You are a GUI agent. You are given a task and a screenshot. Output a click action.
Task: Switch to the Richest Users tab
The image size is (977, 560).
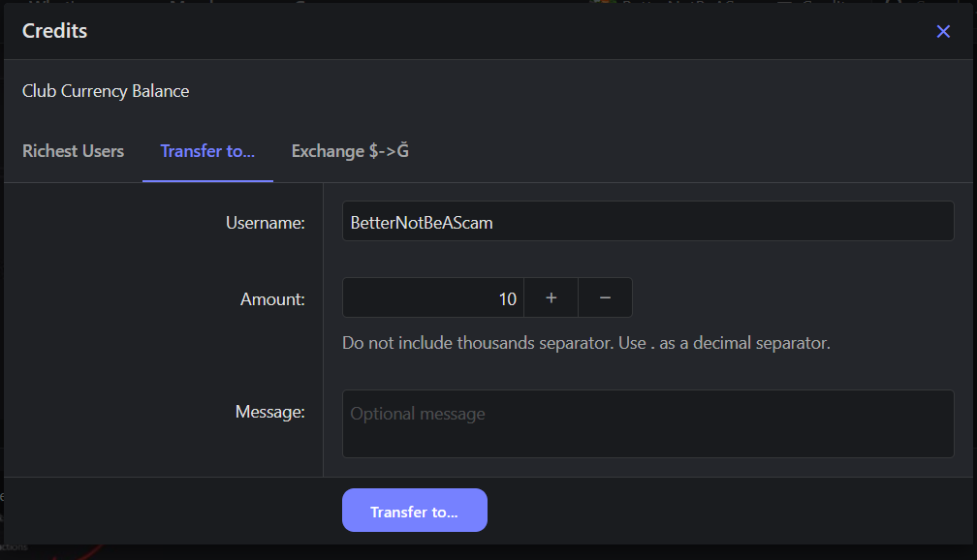73,151
